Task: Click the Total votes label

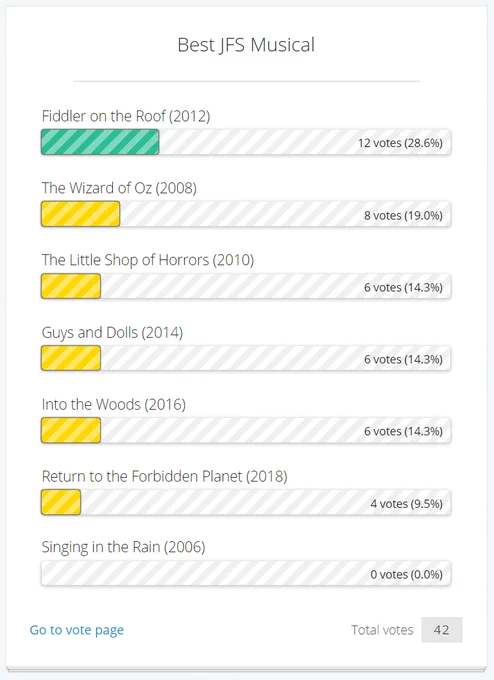Action: tap(382, 630)
